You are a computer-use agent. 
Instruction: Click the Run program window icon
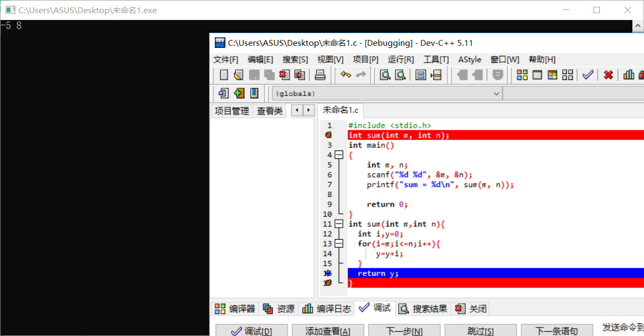(x=537, y=75)
